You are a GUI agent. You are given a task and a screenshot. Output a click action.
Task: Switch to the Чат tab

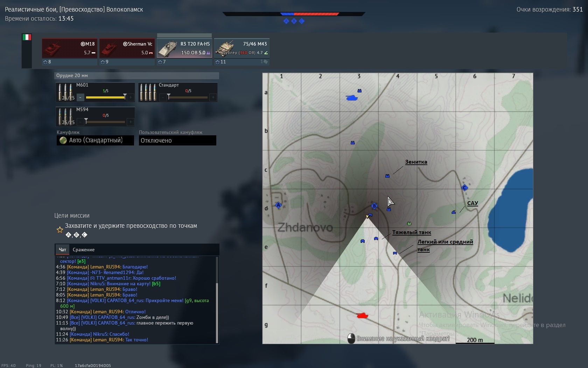tap(62, 250)
